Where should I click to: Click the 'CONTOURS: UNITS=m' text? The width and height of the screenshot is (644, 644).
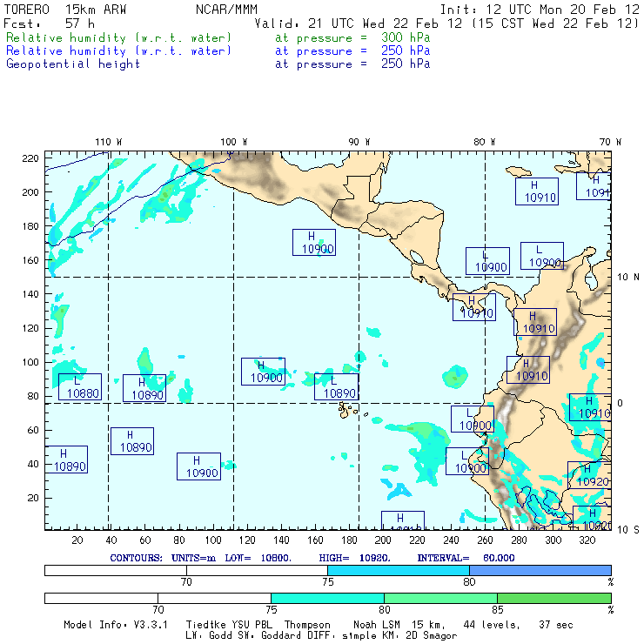pyautogui.click(x=163, y=558)
